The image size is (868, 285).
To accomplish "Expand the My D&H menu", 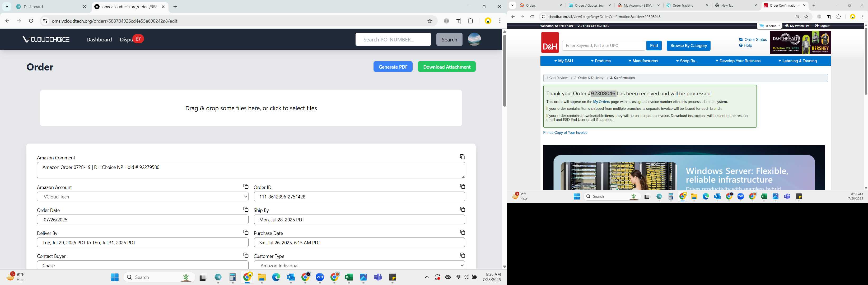I will coord(563,61).
